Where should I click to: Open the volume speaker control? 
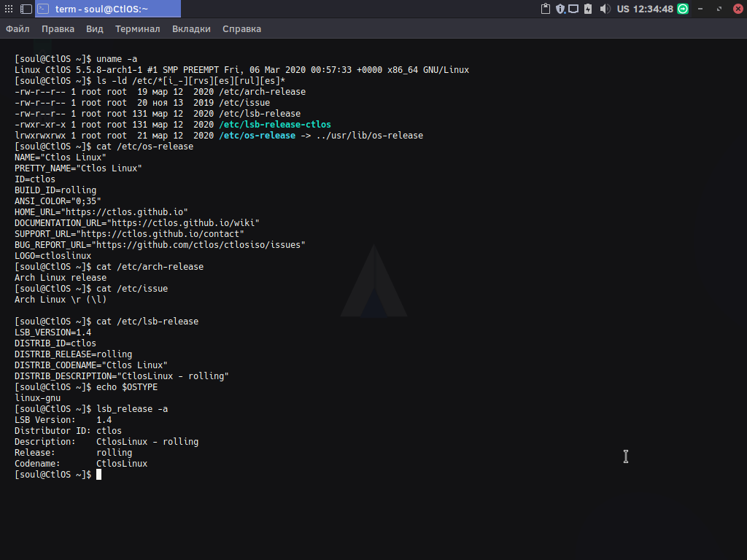coord(605,9)
